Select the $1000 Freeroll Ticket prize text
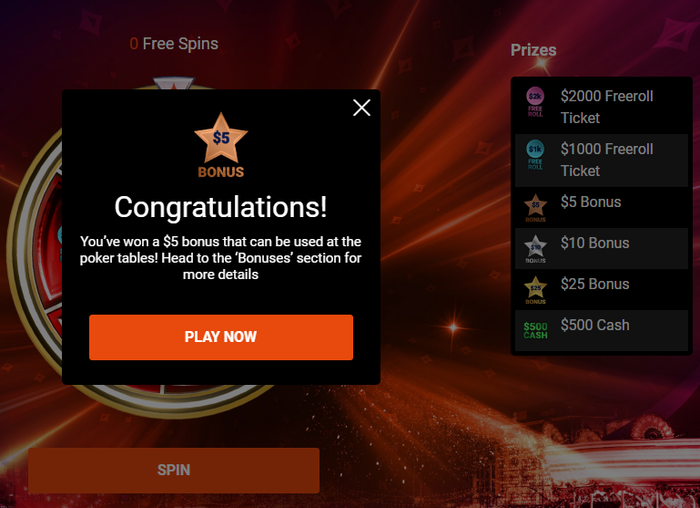 click(x=607, y=160)
